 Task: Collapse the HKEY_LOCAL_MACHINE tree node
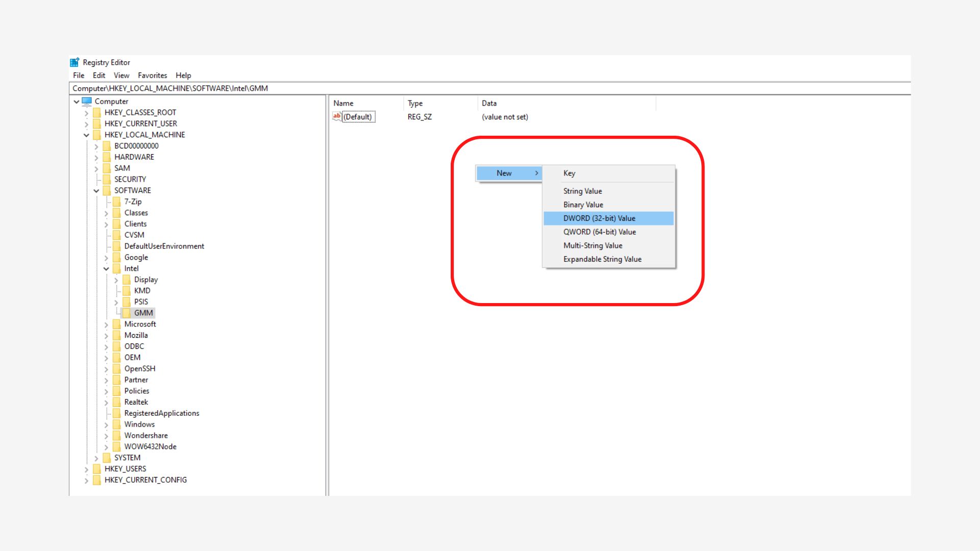click(x=86, y=135)
